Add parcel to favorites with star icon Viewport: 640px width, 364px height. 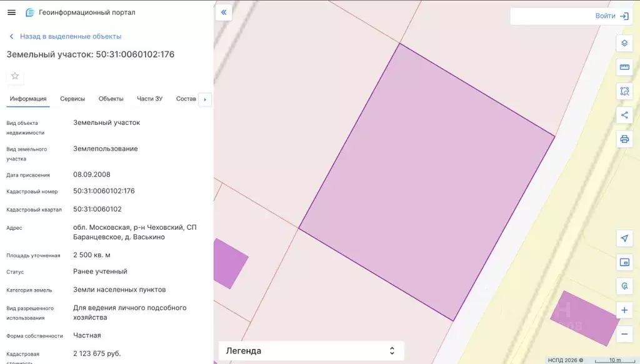point(15,76)
